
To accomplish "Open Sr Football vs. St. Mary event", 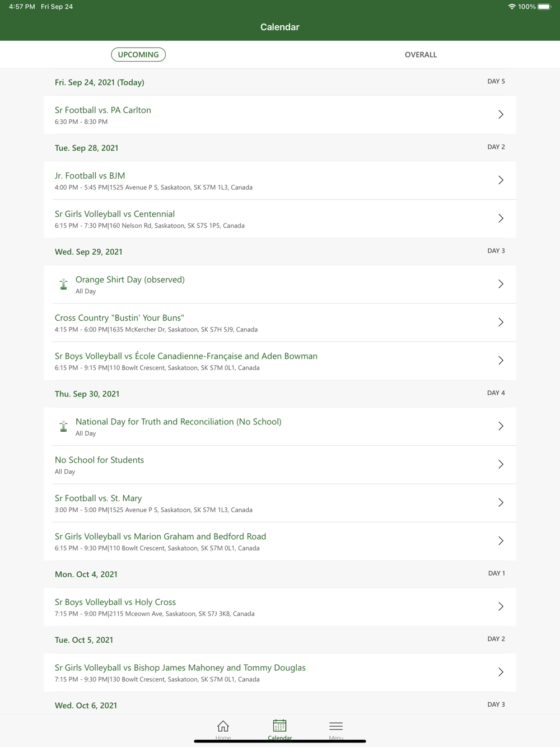I will (280, 503).
